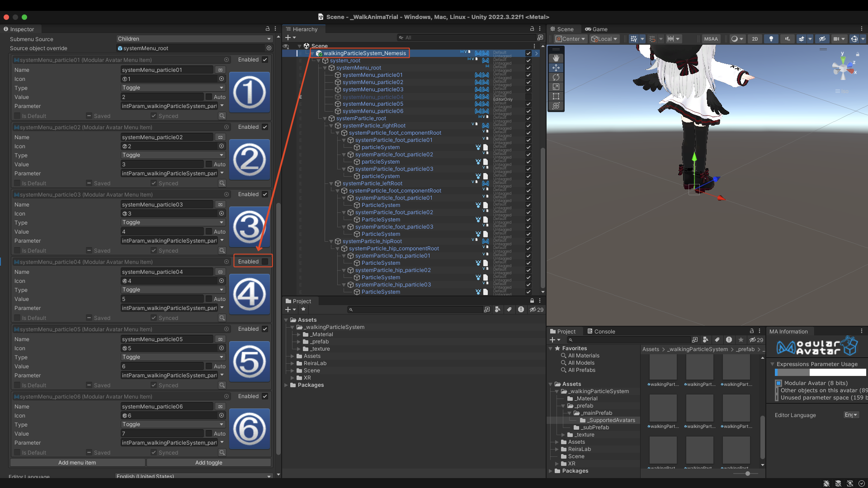Select the Scale tool
The width and height of the screenshot is (868, 488).
[556, 87]
